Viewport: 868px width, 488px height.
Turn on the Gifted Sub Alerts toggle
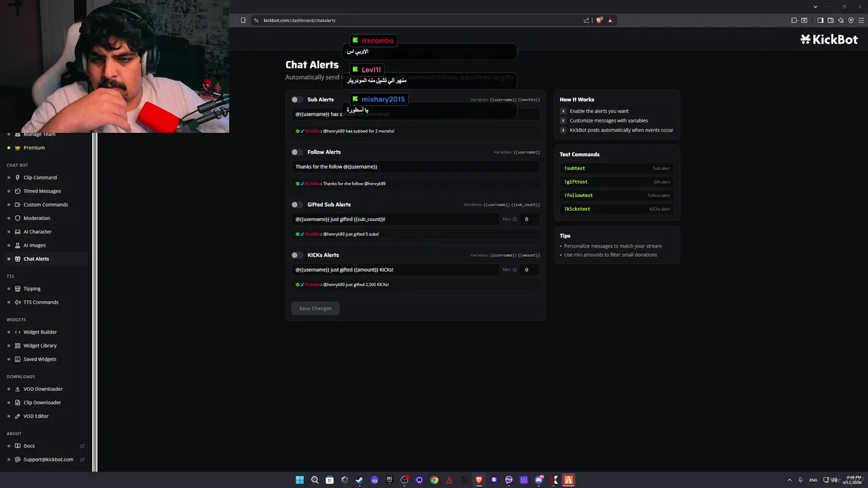tap(296, 204)
